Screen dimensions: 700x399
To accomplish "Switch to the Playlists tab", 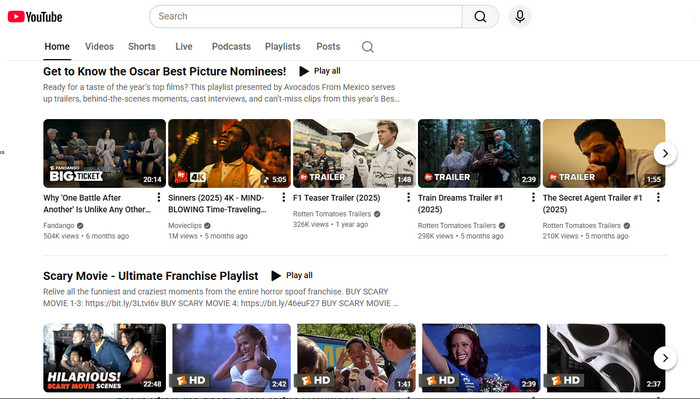I will tap(283, 46).
